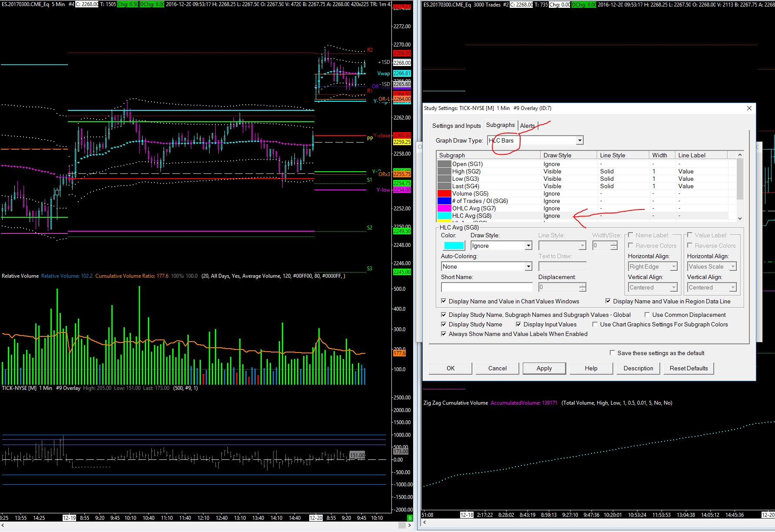
Task: Open the Auto-Coloring dropdown
Action: 528,267
